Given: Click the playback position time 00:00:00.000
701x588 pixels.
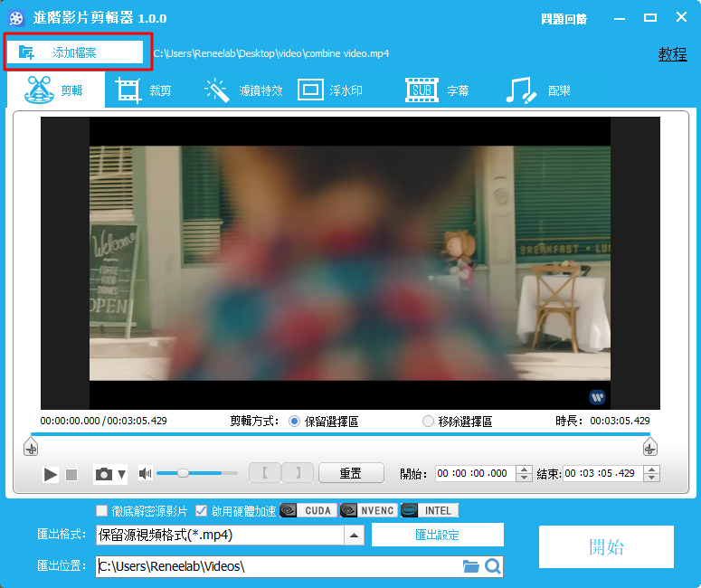Looking at the screenshot, I should tap(70, 421).
